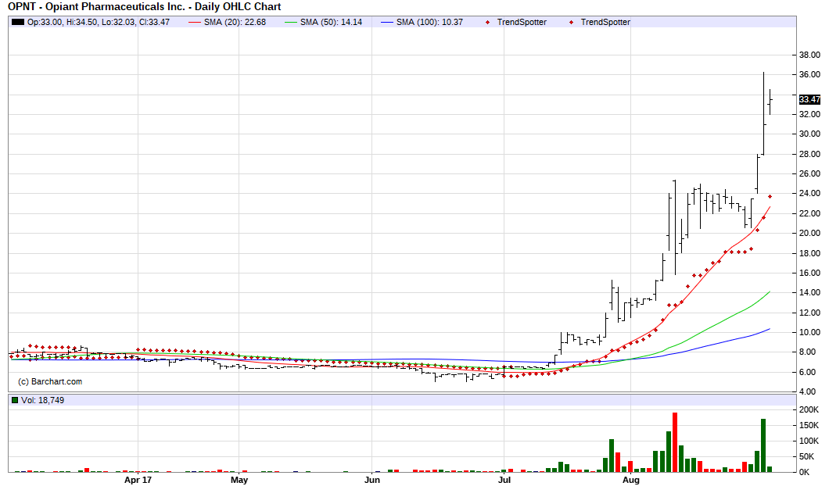Click the 32.00 price axis label
Screen dimensions: 829x504
809,114
